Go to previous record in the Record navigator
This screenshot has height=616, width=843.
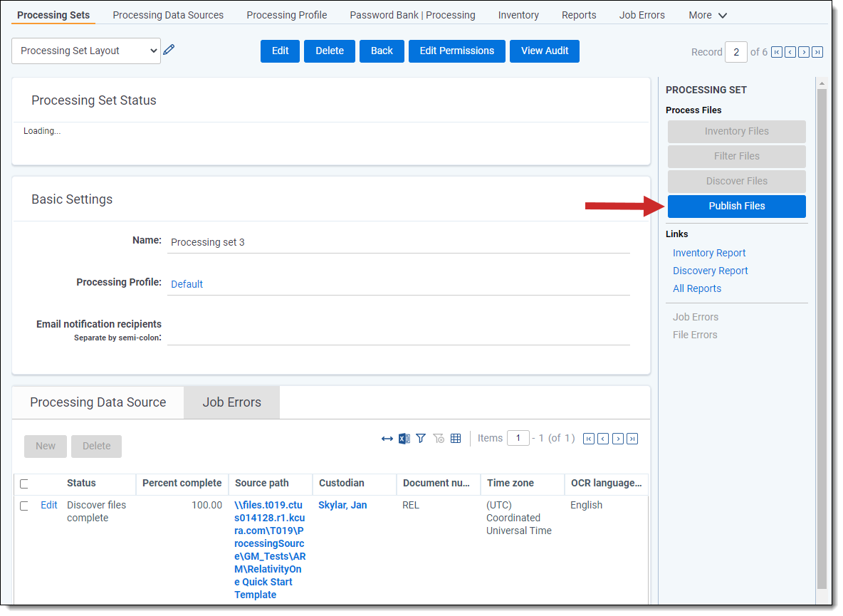click(790, 52)
